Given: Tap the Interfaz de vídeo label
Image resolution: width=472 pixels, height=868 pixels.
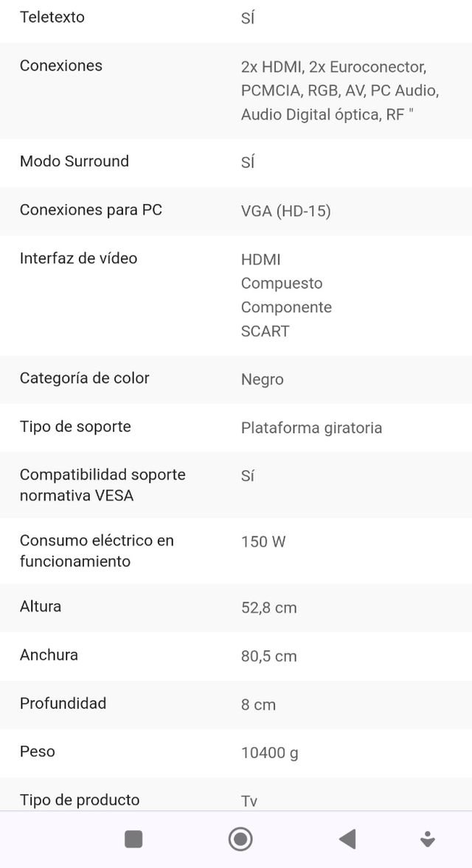Looking at the screenshot, I should (x=79, y=259).
